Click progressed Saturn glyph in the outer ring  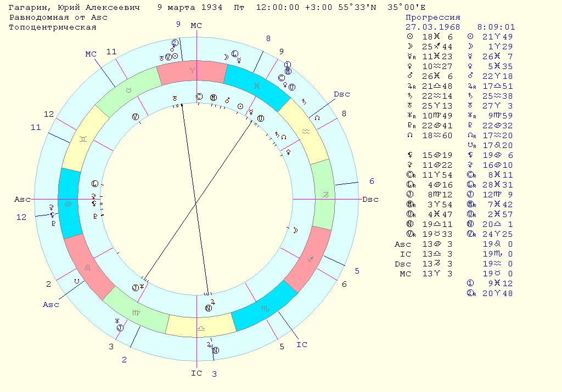coord(304,101)
